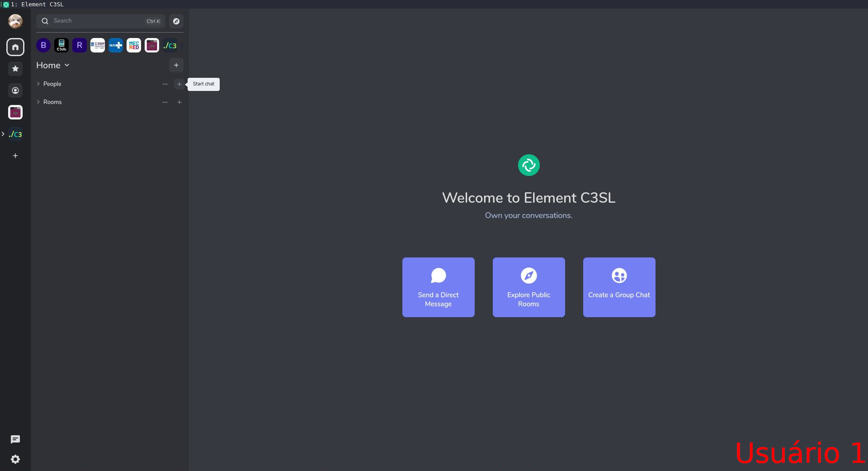The width and height of the screenshot is (868, 471).
Task: Open the People metaspace in sidebar
Action: (15, 90)
